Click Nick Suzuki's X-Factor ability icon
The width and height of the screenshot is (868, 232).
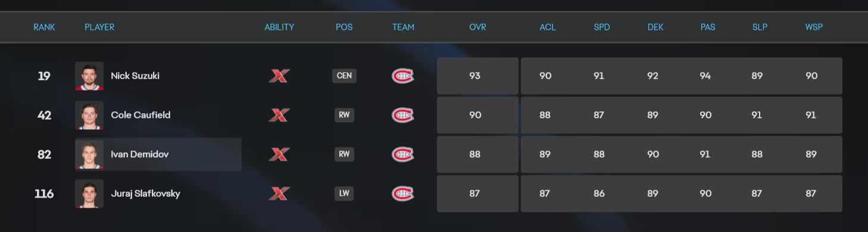click(279, 76)
